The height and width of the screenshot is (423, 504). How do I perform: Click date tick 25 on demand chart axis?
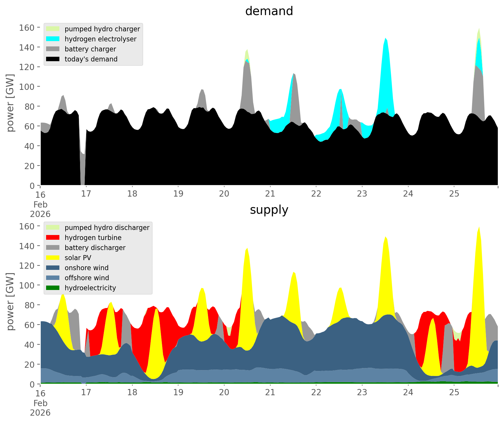coord(454,194)
